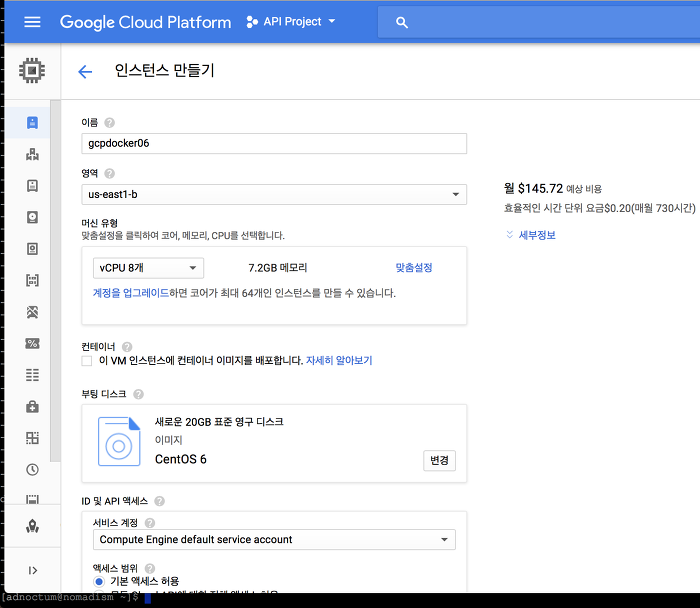Image resolution: width=700 pixels, height=608 pixels.
Task: Open Metadata list icon in sidebar
Action: 32,375
